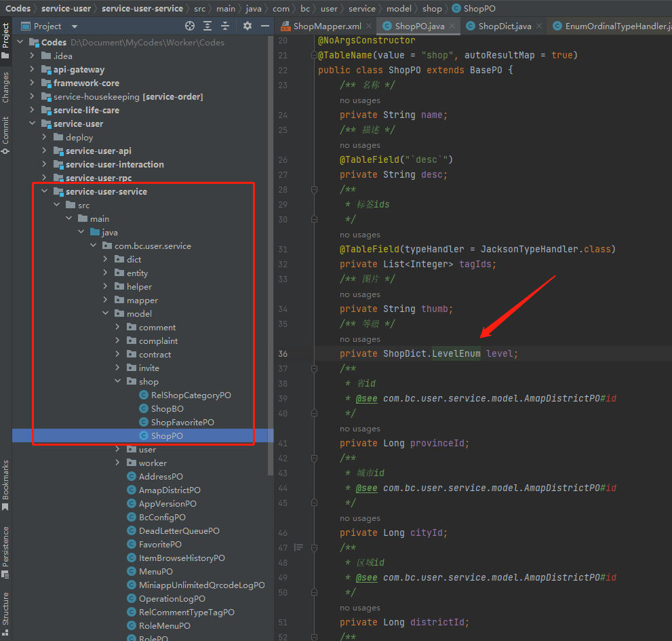Image resolution: width=672 pixels, height=641 pixels.
Task: Select the deploy folder
Action: click(x=79, y=137)
